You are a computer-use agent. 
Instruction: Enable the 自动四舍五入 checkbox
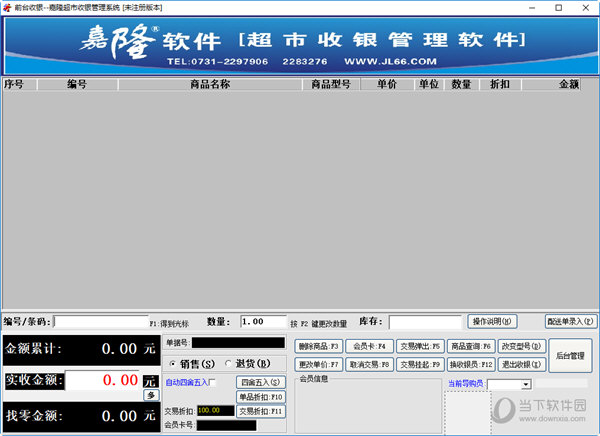[212, 382]
